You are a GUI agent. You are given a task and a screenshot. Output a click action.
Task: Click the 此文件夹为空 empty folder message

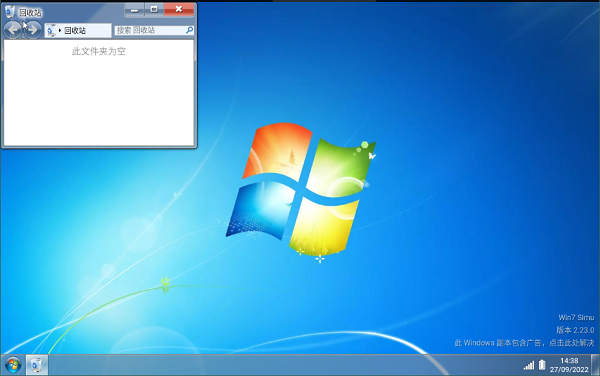click(99, 51)
